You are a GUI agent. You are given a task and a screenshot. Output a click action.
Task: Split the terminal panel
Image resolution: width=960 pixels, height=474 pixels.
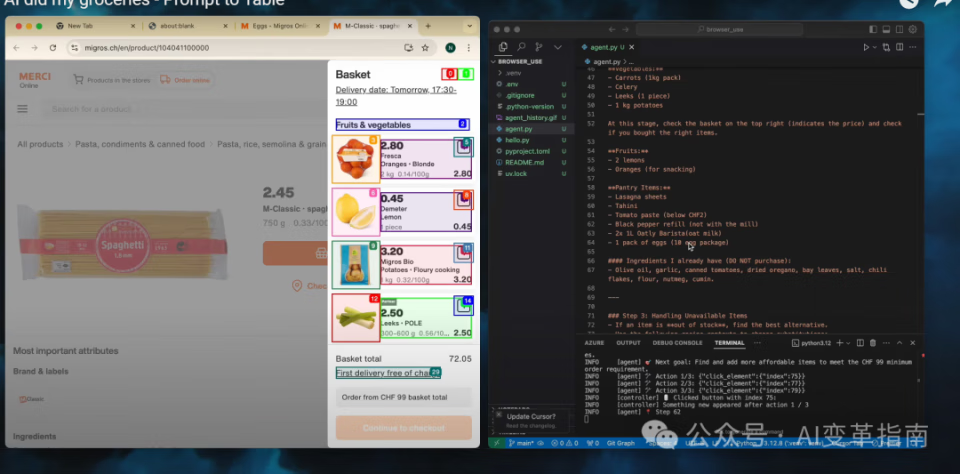pos(860,343)
